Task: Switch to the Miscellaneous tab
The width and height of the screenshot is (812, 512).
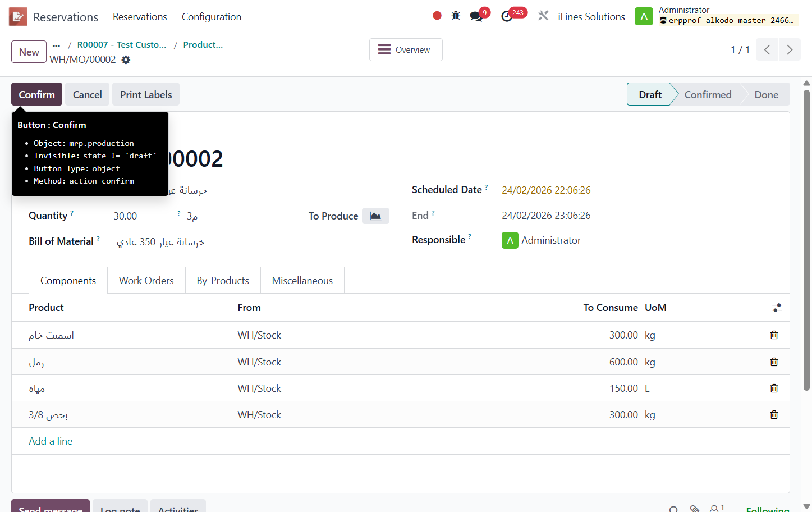Action: 302,280
